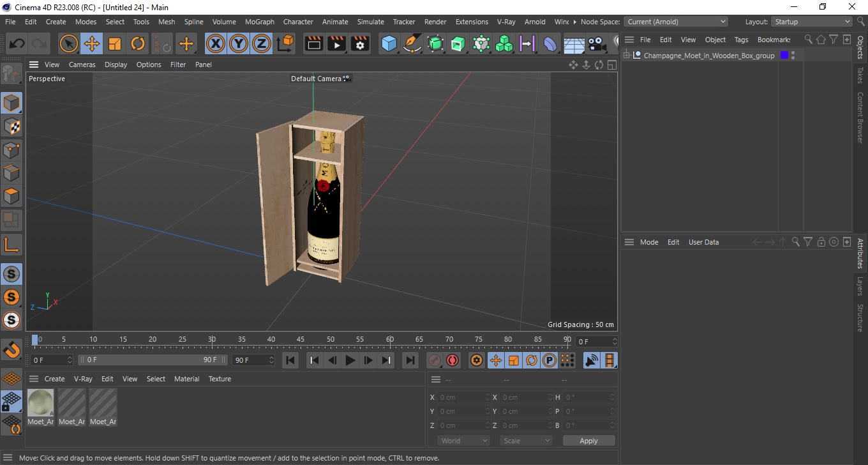Open the Attribute Manager hamburger menu
The image size is (868, 465).
(x=629, y=242)
